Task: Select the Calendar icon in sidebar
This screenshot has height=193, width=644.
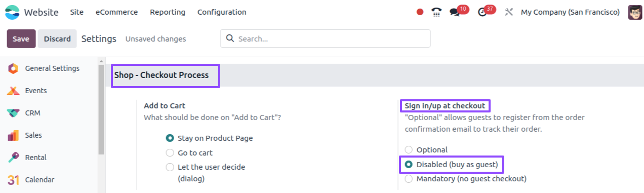Action: coord(14,180)
